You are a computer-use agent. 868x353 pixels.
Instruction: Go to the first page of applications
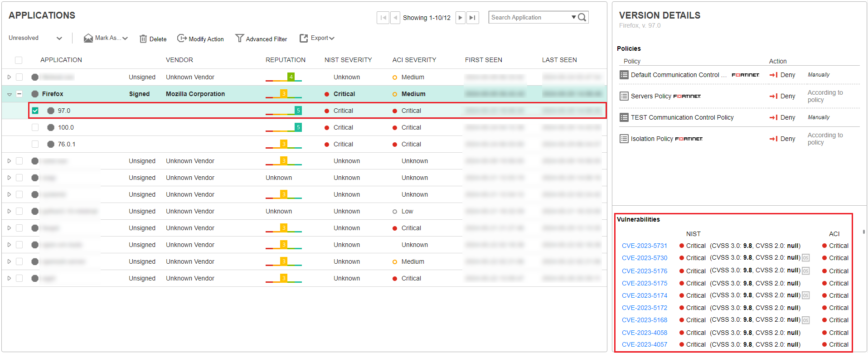[x=383, y=18]
